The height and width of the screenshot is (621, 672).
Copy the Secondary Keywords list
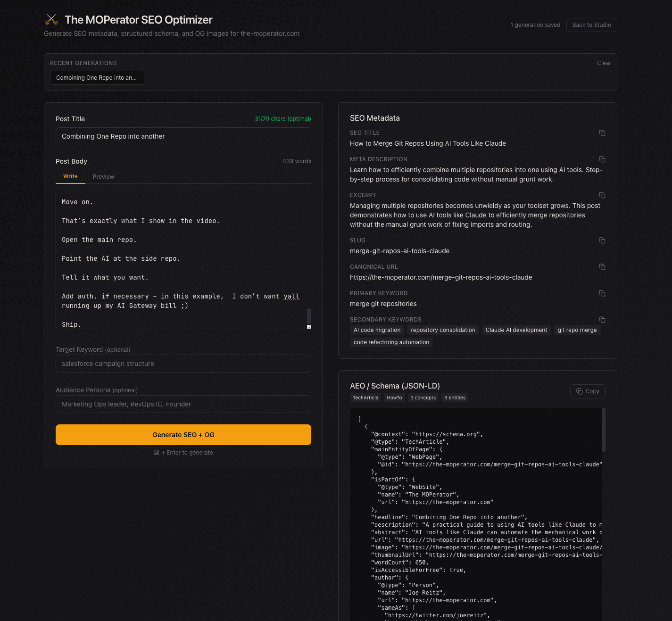click(602, 320)
